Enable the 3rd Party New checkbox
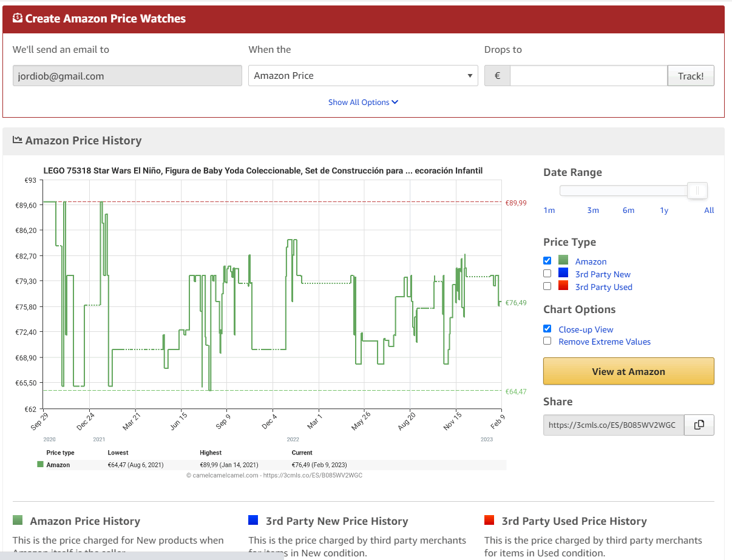Viewport: 732px width, 560px height. [547, 274]
